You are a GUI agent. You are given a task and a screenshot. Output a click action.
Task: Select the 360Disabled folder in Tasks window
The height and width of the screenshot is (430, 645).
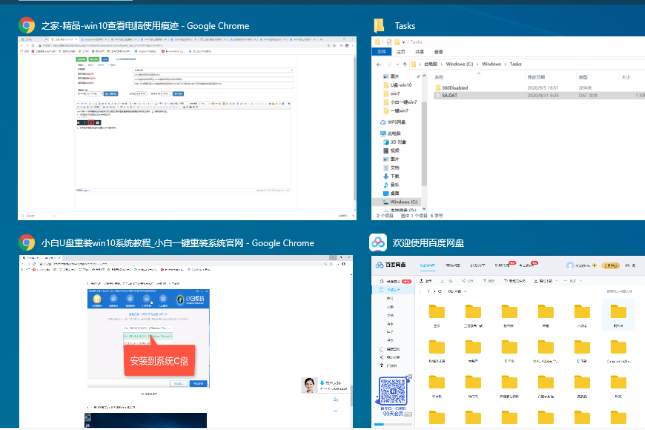tap(452, 88)
